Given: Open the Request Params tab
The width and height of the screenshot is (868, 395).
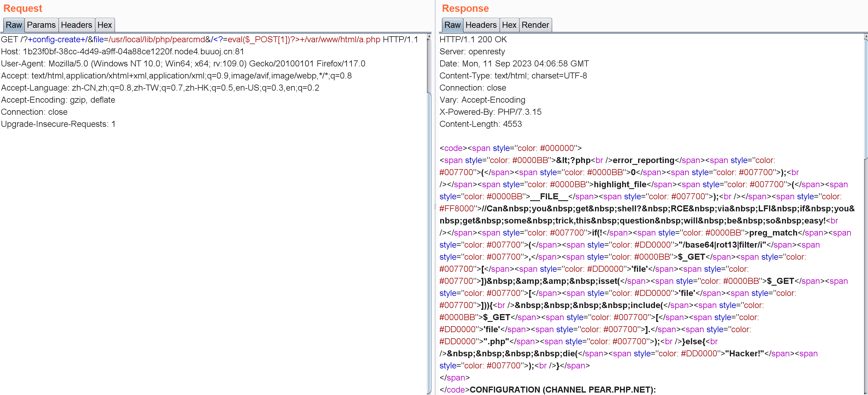Looking at the screenshot, I should (41, 25).
